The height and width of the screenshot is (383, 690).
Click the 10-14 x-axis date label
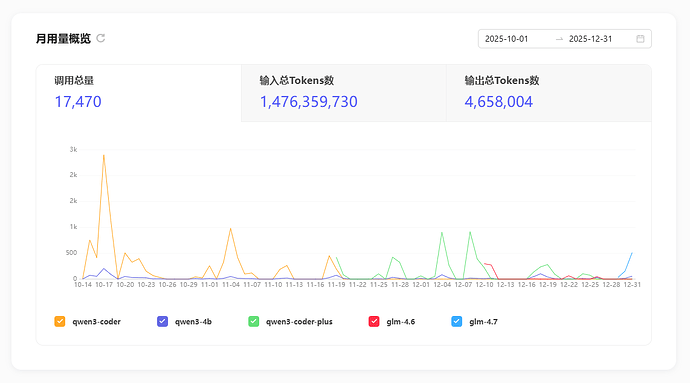click(83, 285)
